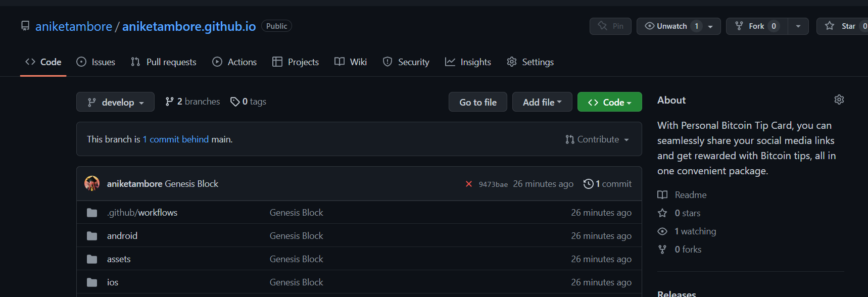Click the .github/workflows folder icon
This screenshot has height=297, width=868.
point(92,213)
